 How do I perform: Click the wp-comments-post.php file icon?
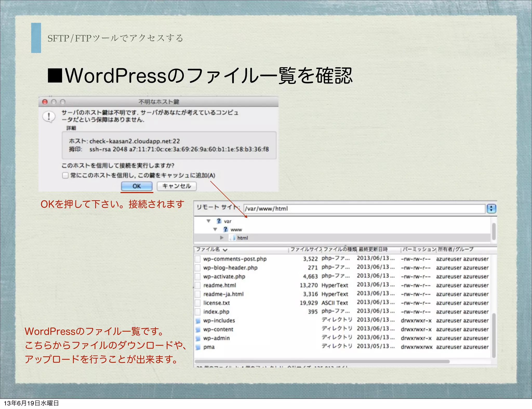coord(198,259)
